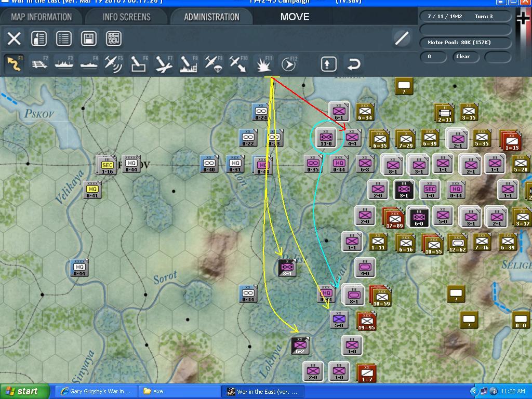Open the Windows start menu
Screen dimensions: 532x399
point(24,391)
